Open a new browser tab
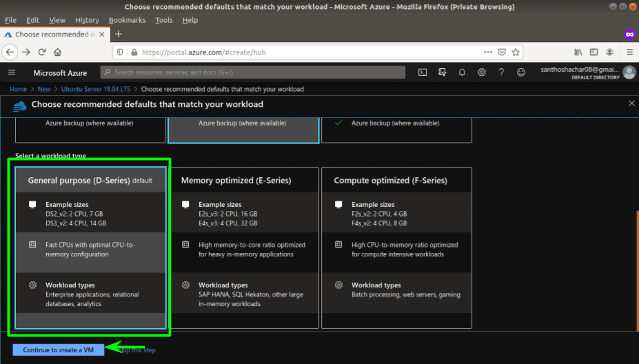This screenshot has width=639, height=364. pos(119,34)
